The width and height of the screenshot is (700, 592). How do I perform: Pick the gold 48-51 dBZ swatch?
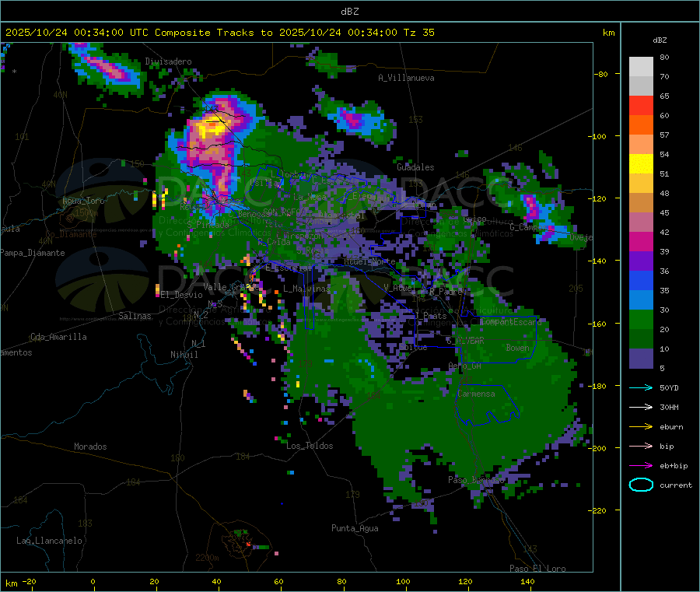(x=641, y=184)
